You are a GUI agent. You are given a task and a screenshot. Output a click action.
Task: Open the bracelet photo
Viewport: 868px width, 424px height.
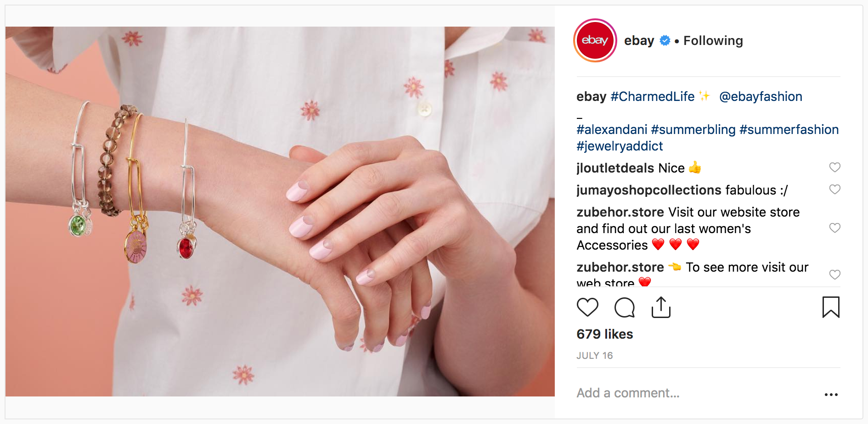280,212
